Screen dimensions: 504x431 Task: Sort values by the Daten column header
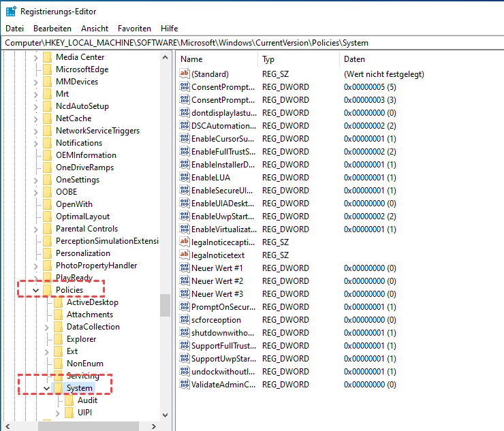click(x=422, y=59)
